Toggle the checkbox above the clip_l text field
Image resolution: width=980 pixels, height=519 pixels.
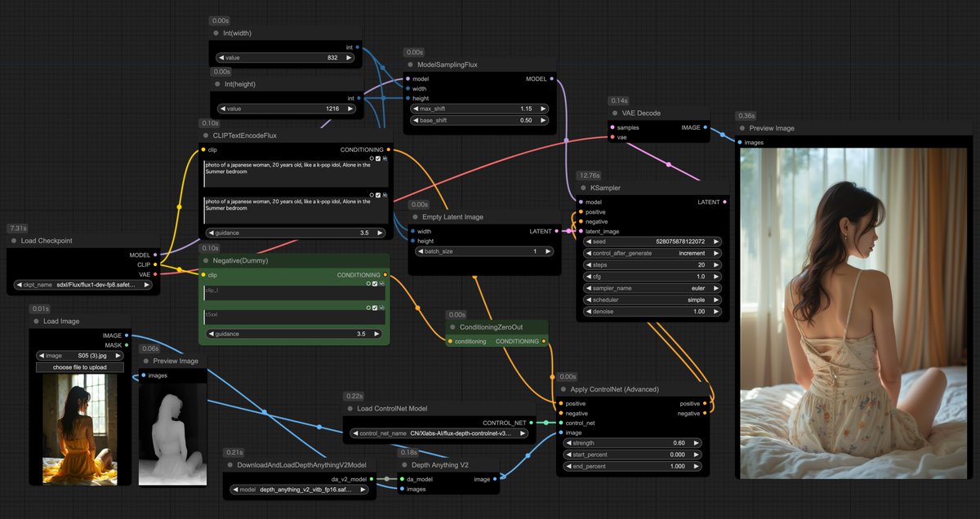click(375, 284)
